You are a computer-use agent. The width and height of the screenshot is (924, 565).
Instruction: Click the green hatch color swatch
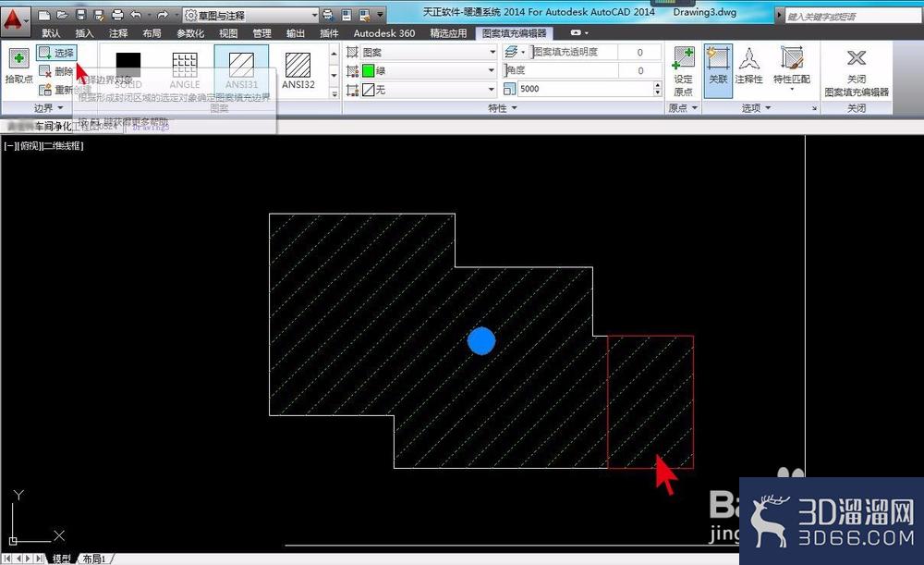click(x=369, y=71)
